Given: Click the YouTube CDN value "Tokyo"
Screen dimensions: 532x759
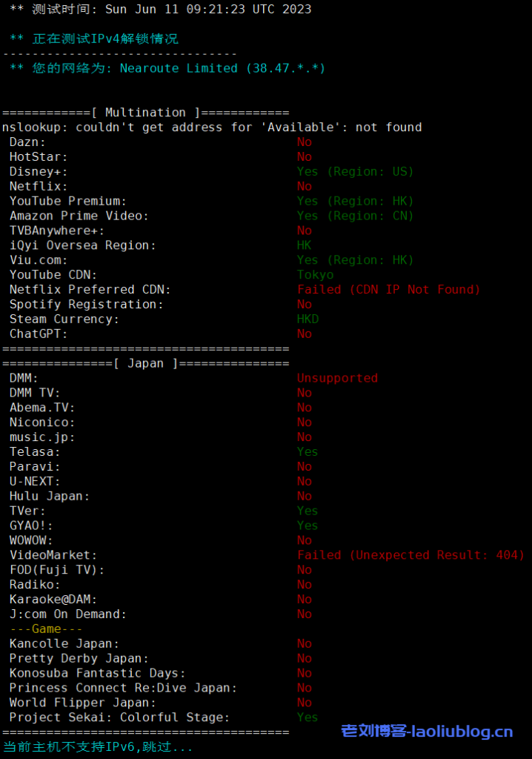Looking at the screenshot, I should [316, 275].
